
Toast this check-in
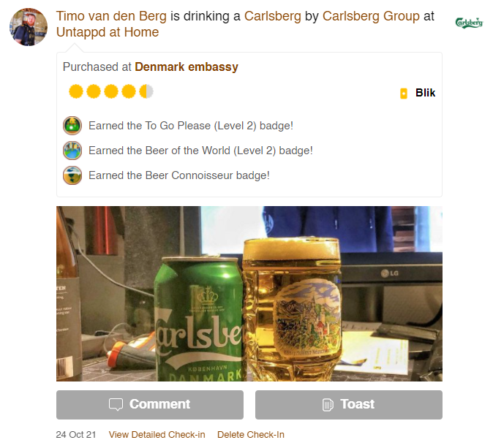click(349, 405)
